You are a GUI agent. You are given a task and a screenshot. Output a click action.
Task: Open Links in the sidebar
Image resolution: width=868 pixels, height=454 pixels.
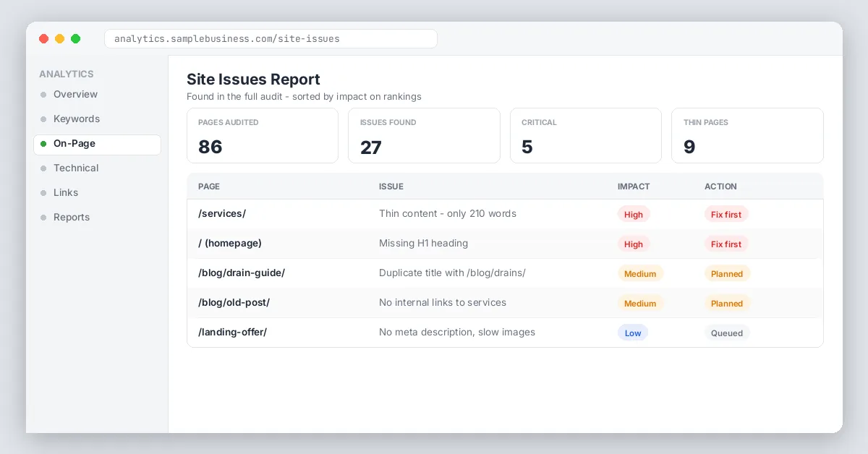97,192
